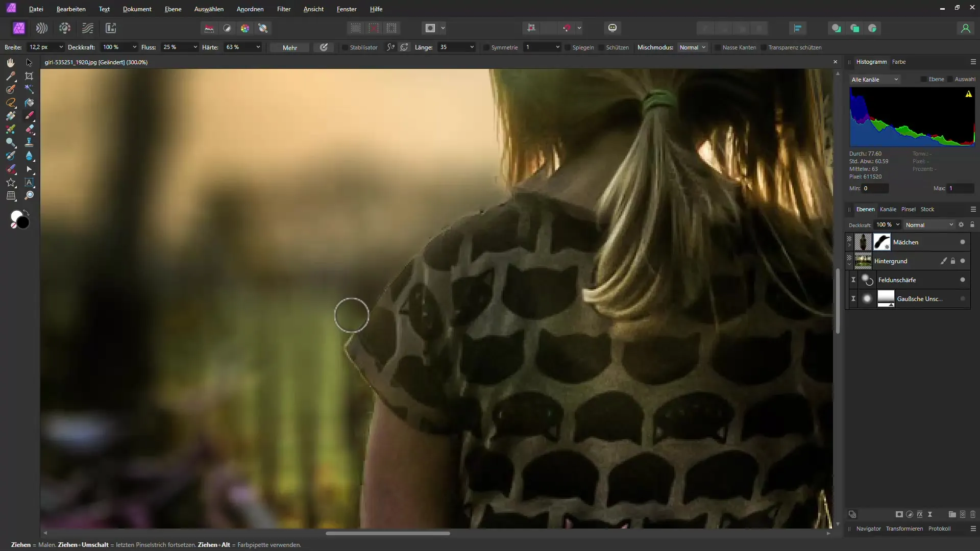Viewport: 980px width, 551px height.
Task: Open the Alle Kanäle histogram dropdown
Action: tap(875, 80)
